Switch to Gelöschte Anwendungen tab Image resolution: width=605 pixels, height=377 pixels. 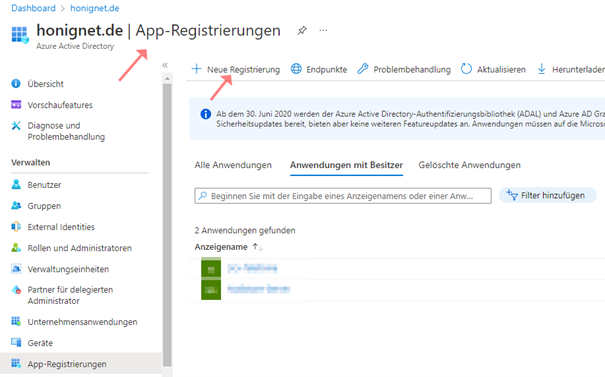469,165
